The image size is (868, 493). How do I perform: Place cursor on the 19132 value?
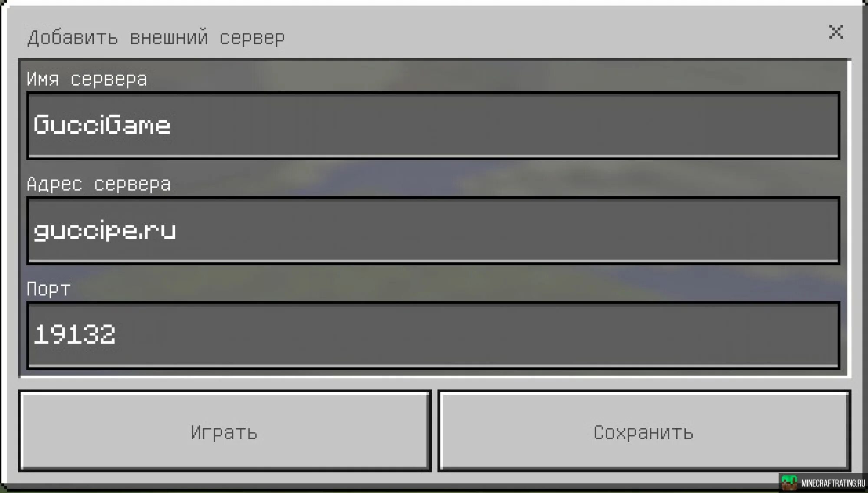pyautogui.click(x=74, y=334)
